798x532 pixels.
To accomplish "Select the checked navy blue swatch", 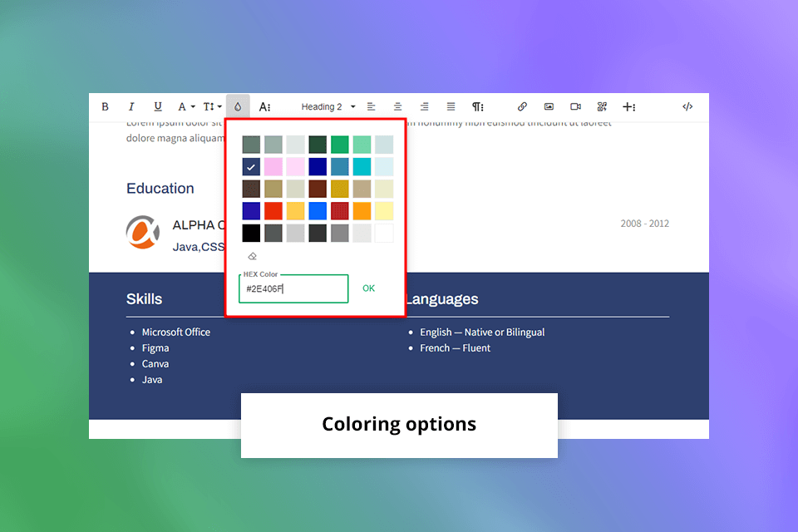I will (251, 167).
